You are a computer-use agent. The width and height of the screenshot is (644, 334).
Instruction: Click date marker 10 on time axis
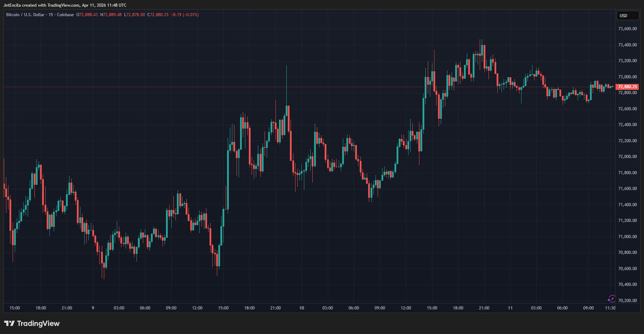(x=301, y=308)
